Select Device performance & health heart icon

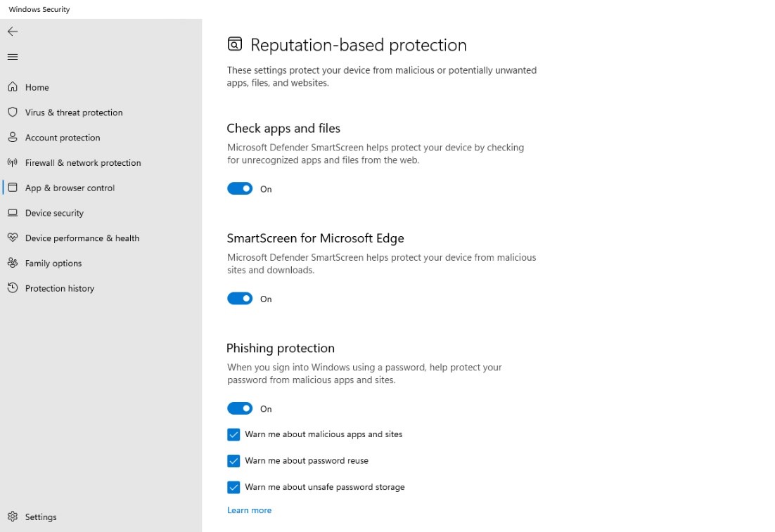click(13, 238)
